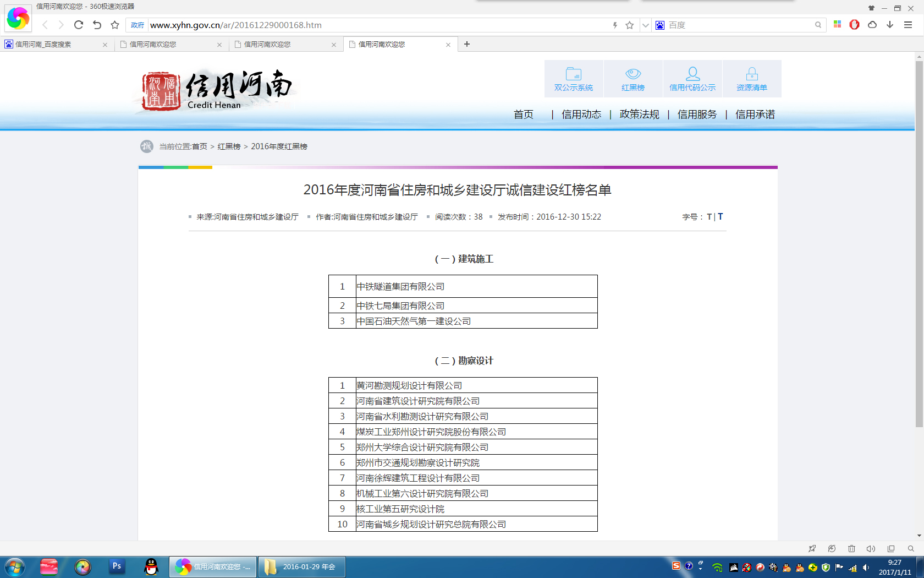This screenshot has height=578, width=924.
Task: Open 信用代码公示 person icon link
Action: 692,79
